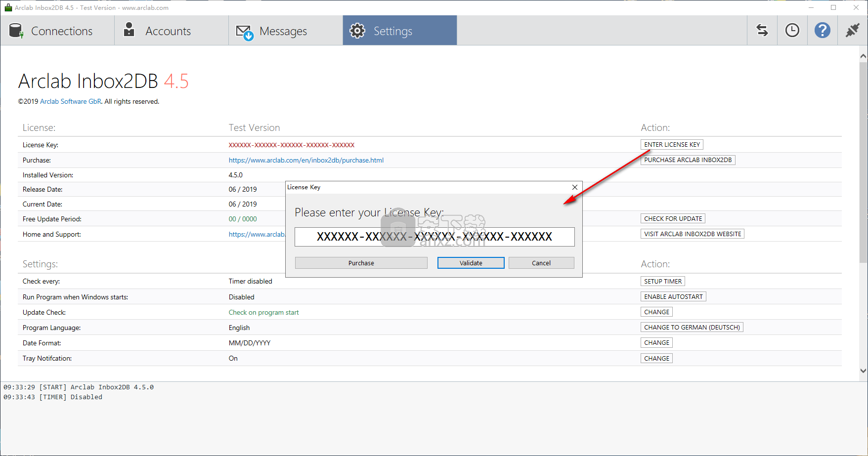Open the Messages tab

[286, 31]
